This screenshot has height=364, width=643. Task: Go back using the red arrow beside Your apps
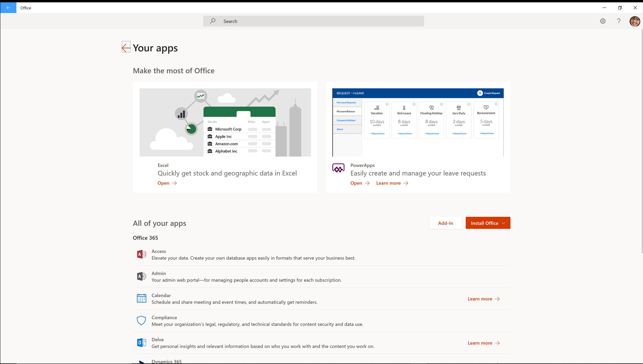(126, 47)
